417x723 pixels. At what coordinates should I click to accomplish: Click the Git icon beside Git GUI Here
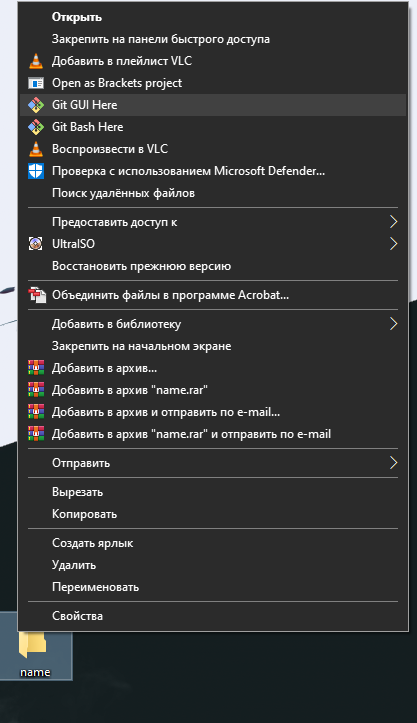[36, 105]
